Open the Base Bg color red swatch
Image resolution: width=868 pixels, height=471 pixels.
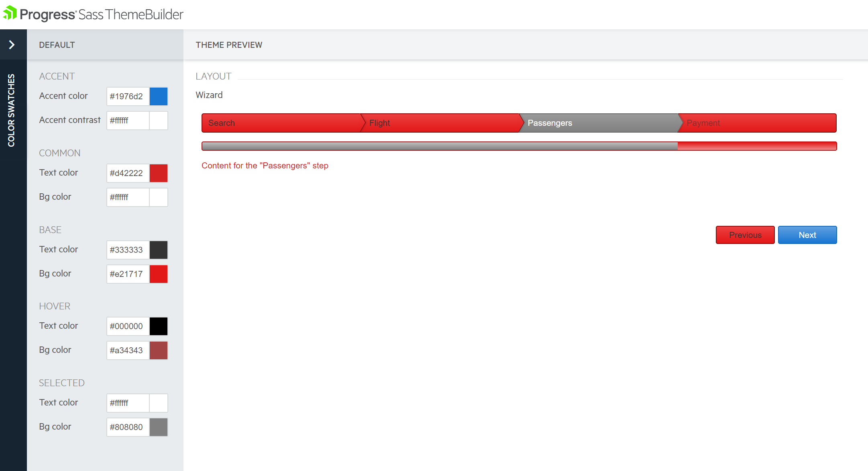(x=159, y=274)
